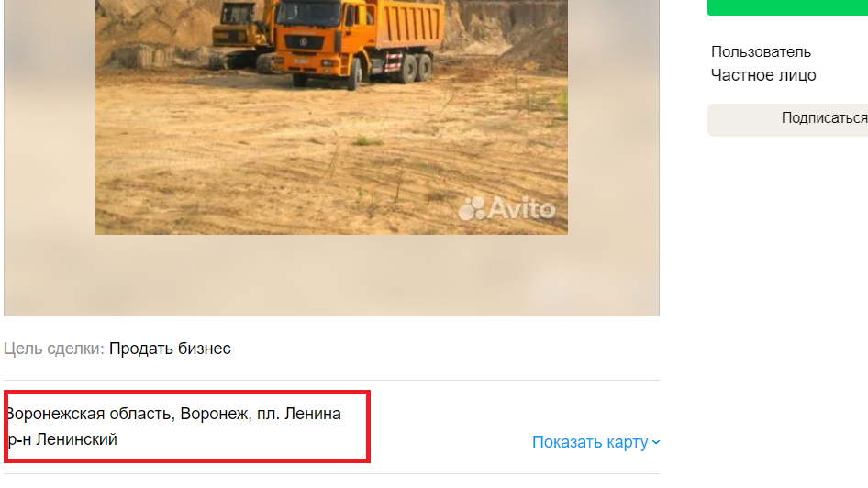Open the orange dump truck photo
This screenshot has height=488, width=868.
click(331, 116)
